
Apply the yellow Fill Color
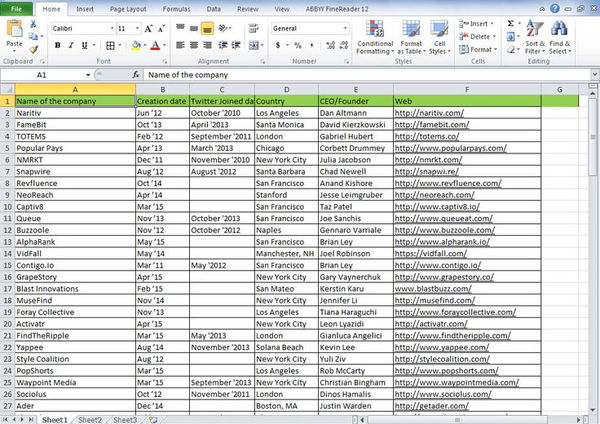coord(136,46)
